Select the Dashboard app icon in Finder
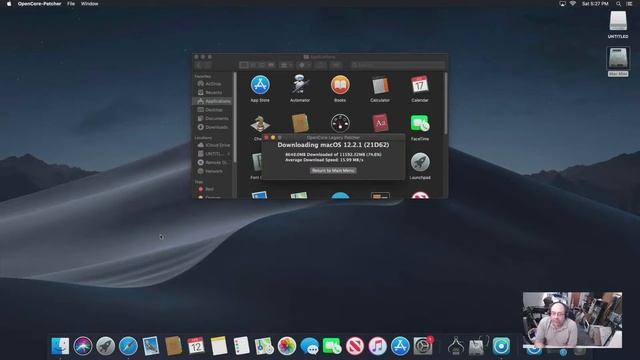This screenshot has width=640, height=360. (x=340, y=123)
